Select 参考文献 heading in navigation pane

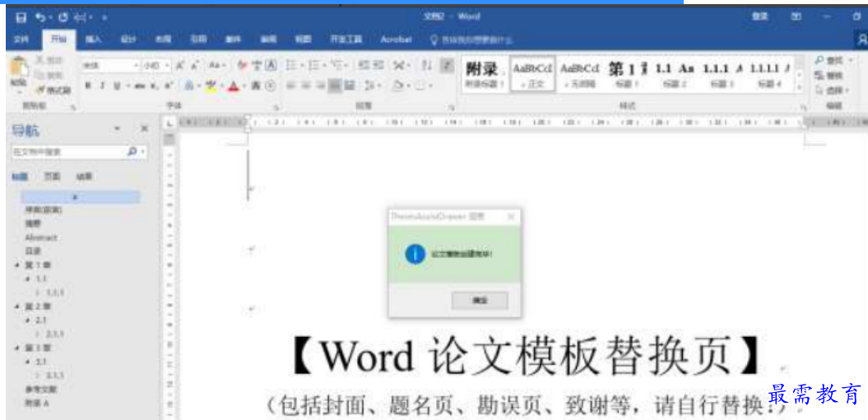tap(40, 389)
